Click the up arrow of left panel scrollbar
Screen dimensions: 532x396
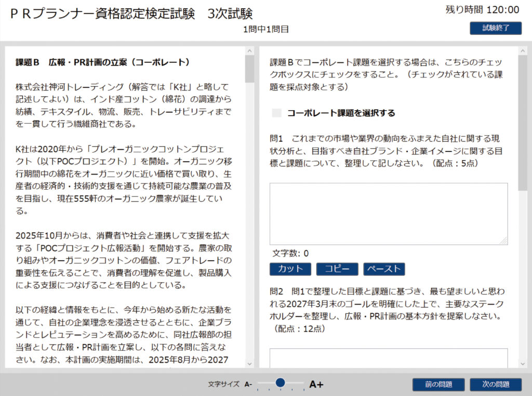250,51
